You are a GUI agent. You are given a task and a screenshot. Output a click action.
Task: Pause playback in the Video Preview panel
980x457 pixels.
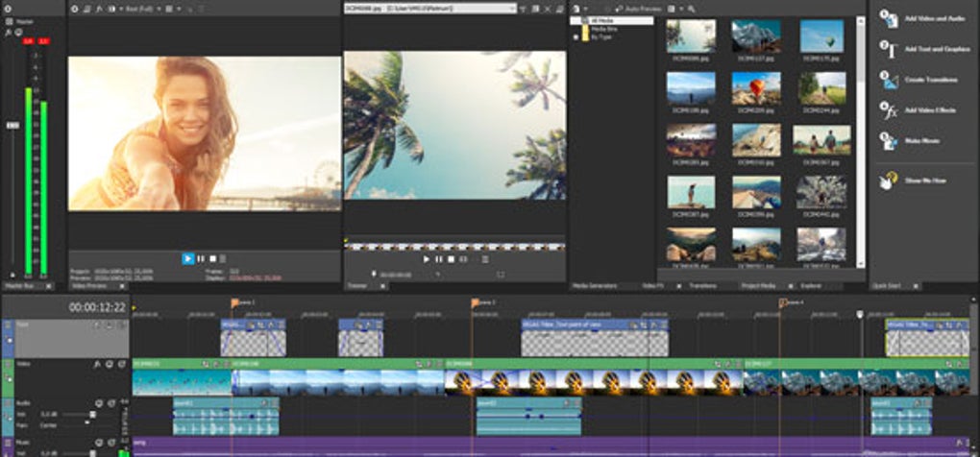click(x=200, y=258)
